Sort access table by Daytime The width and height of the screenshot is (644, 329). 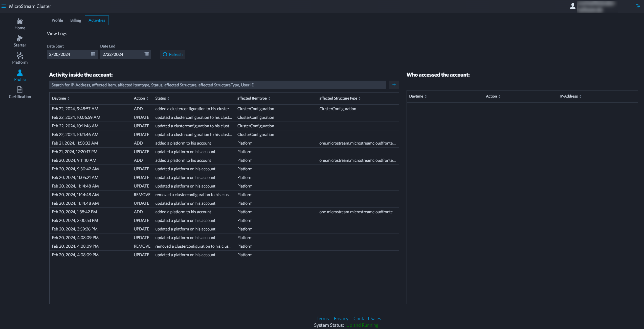pyautogui.click(x=418, y=96)
